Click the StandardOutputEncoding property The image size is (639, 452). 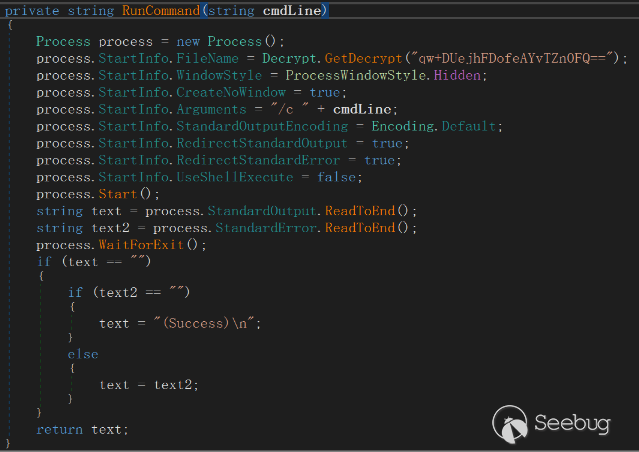262,126
